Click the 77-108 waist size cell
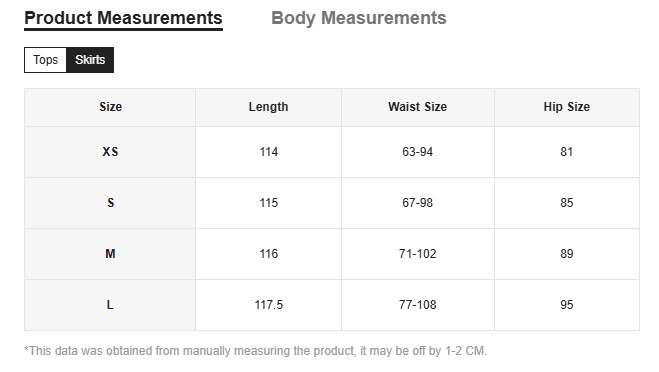The width and height of the screenshot is (659, 372). click(417, 305)
